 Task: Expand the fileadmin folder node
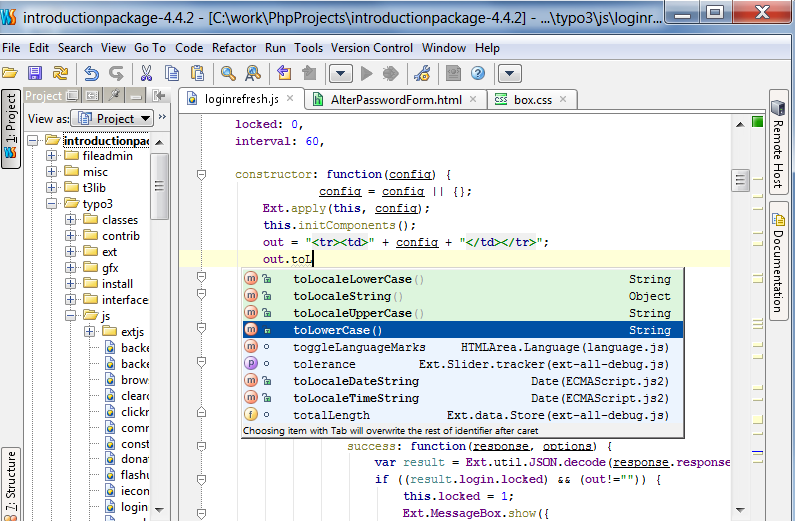(52, 157)
